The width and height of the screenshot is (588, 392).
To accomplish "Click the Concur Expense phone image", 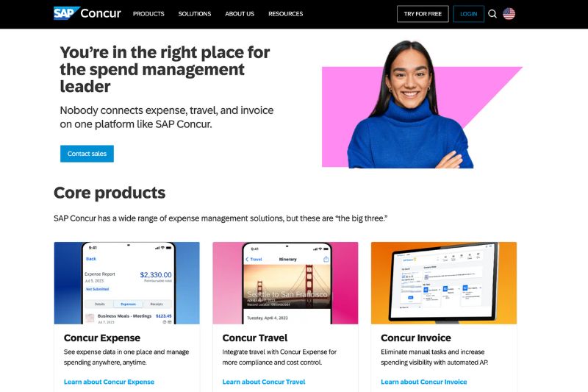I will [126, 283].
